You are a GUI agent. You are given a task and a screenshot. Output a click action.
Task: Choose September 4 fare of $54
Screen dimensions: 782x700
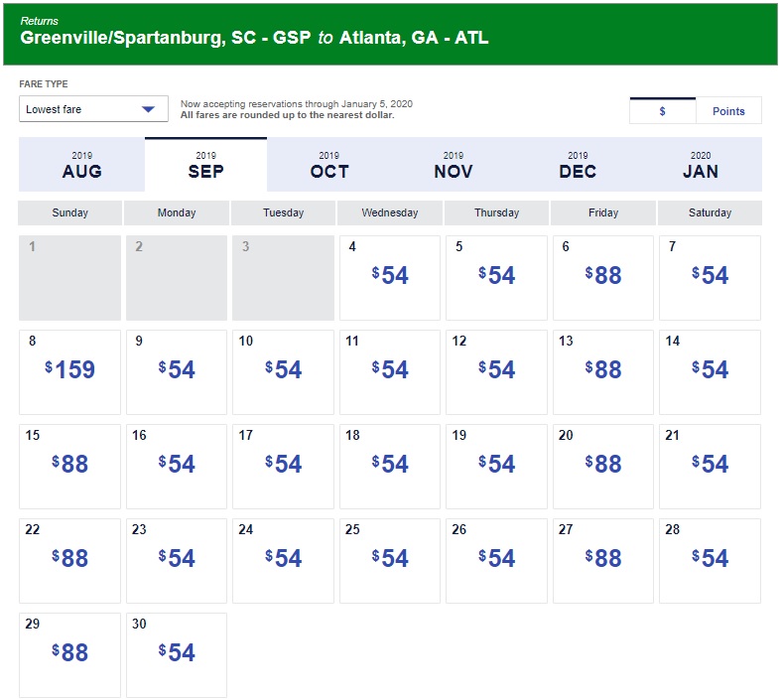(390, 277)
